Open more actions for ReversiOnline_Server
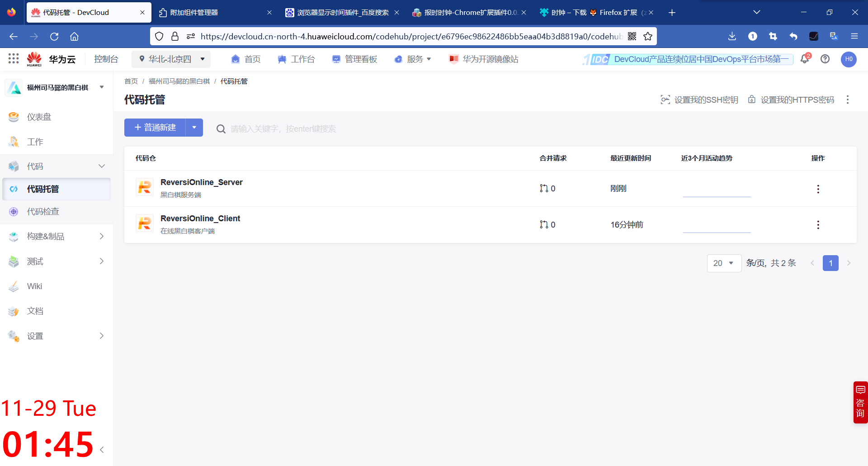This screenshot has height=466, width=868. click(818, 189)
